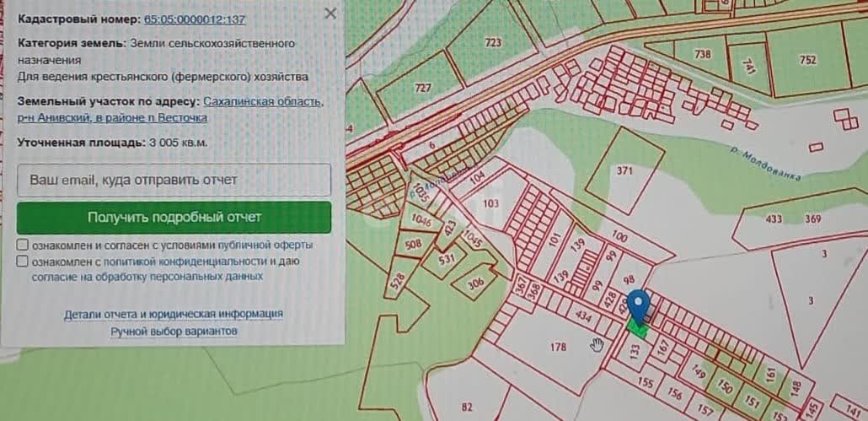Select parcel 103 on the map
Viewport: 868px width, 421px height.
click(x=490, y=203)
